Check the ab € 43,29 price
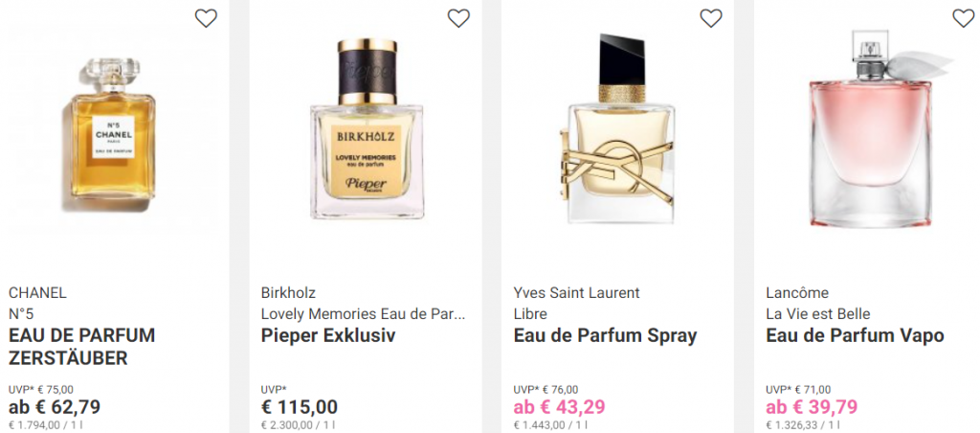980x433 pixels. 559,407
